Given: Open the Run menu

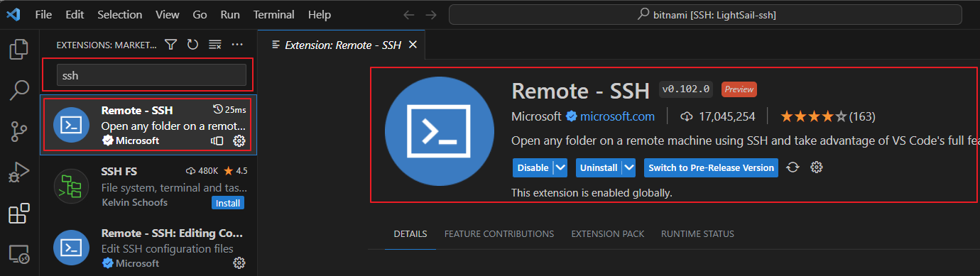Looking at the screenshot, I should coord(229,14).
